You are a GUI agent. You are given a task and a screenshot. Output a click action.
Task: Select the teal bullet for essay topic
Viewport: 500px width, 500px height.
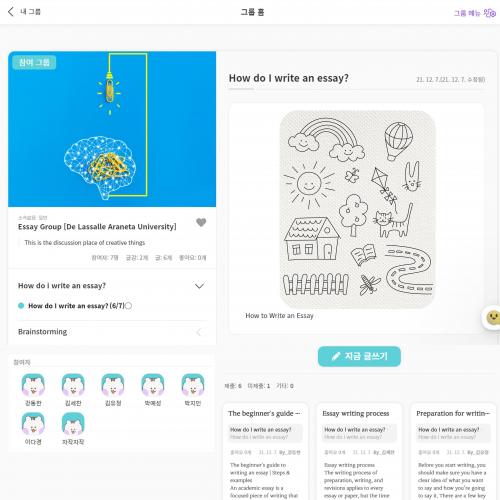pos(21,306)
